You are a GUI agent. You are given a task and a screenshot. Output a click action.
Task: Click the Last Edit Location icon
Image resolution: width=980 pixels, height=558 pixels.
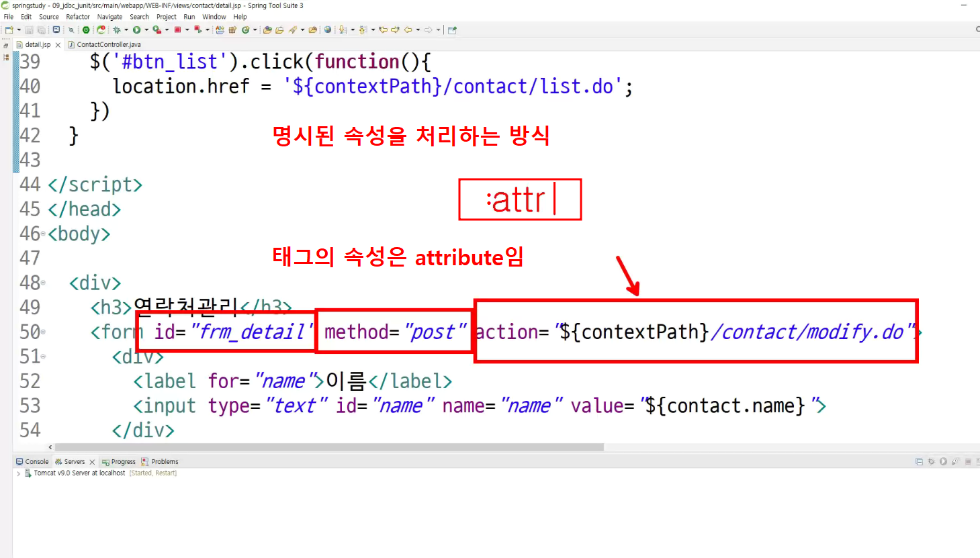pyautogui.click(x=383, y=30)
